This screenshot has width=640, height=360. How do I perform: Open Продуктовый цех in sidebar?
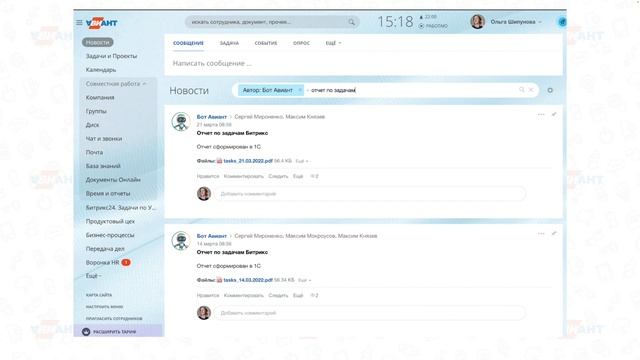pyautogui.click(x=110, y=221)
